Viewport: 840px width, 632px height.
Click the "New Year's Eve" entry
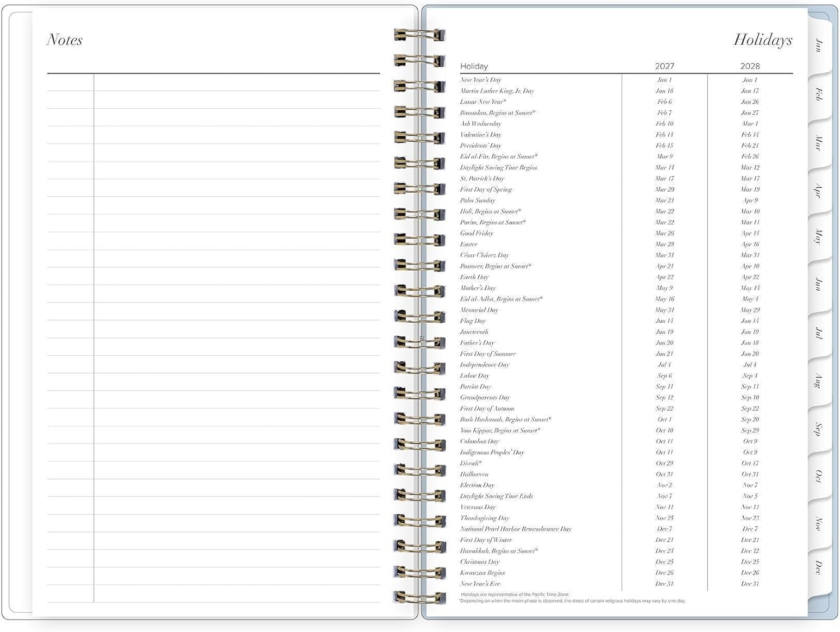480,583
